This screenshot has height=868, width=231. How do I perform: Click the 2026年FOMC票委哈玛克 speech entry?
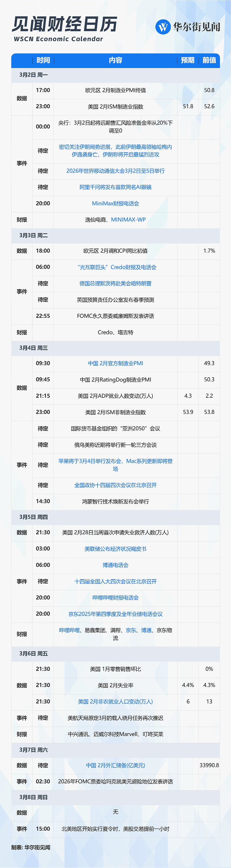115,781
